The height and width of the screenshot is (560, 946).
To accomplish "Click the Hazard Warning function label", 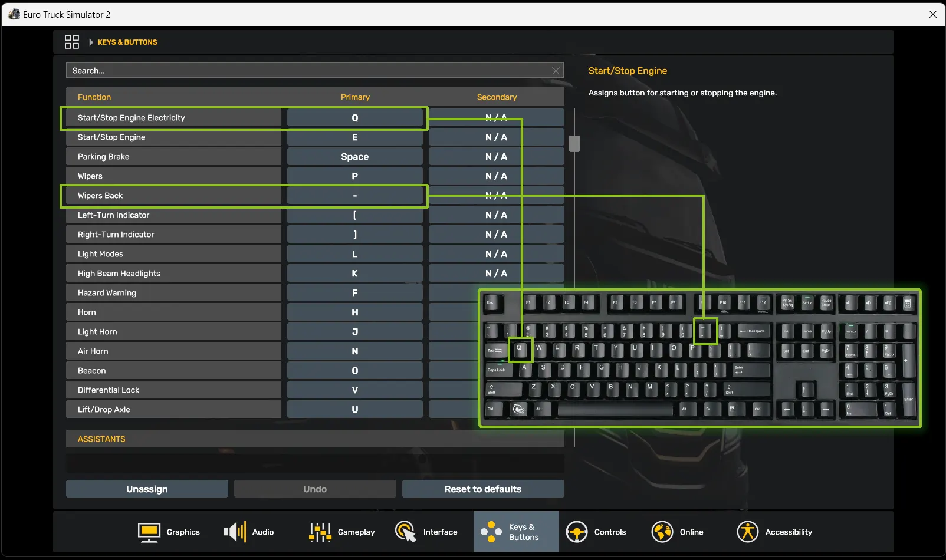I will [107, 293].
